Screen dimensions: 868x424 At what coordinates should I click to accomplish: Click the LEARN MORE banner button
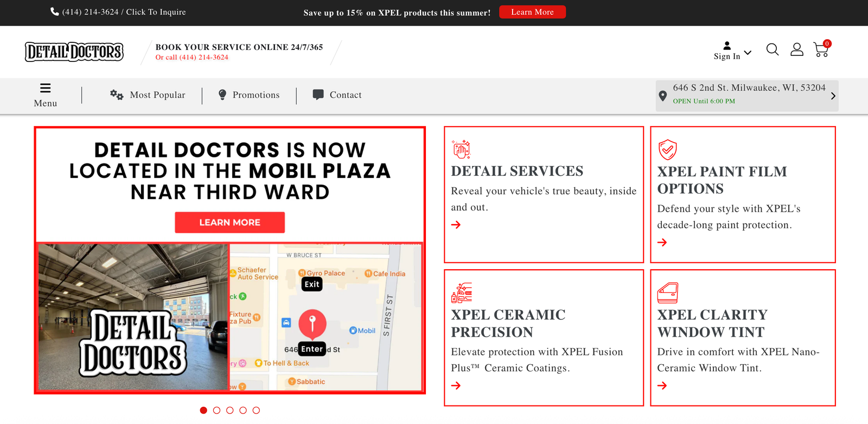pyautogui.click(x=230, y=223)
